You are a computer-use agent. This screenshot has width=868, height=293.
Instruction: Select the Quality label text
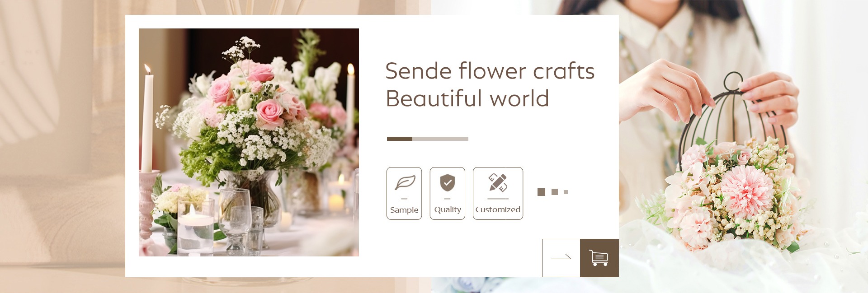[448, 209]
